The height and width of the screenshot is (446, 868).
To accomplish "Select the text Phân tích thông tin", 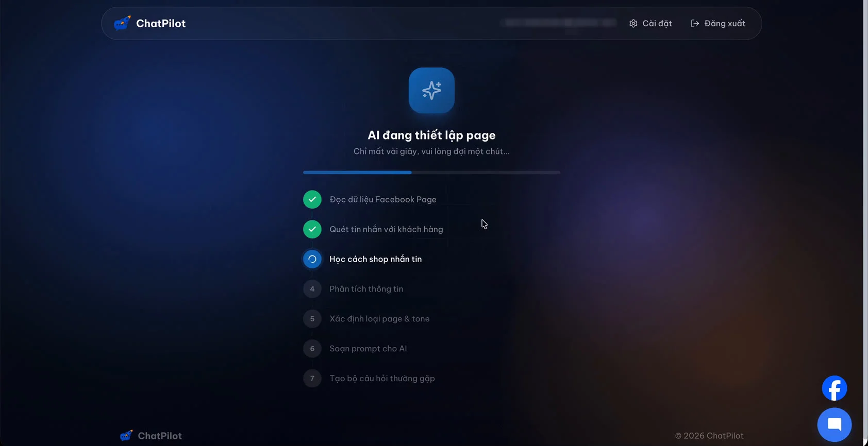I will pos(366,289).
